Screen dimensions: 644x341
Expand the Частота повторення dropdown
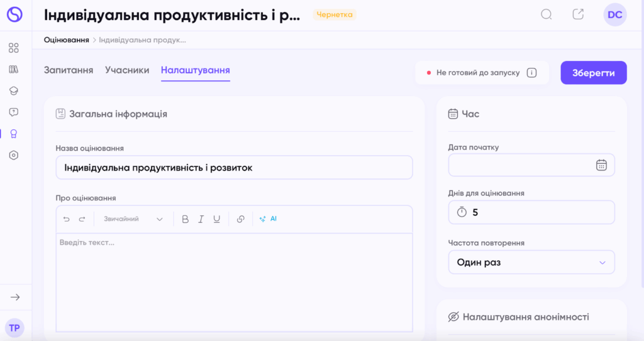click(x=531, y=263)
